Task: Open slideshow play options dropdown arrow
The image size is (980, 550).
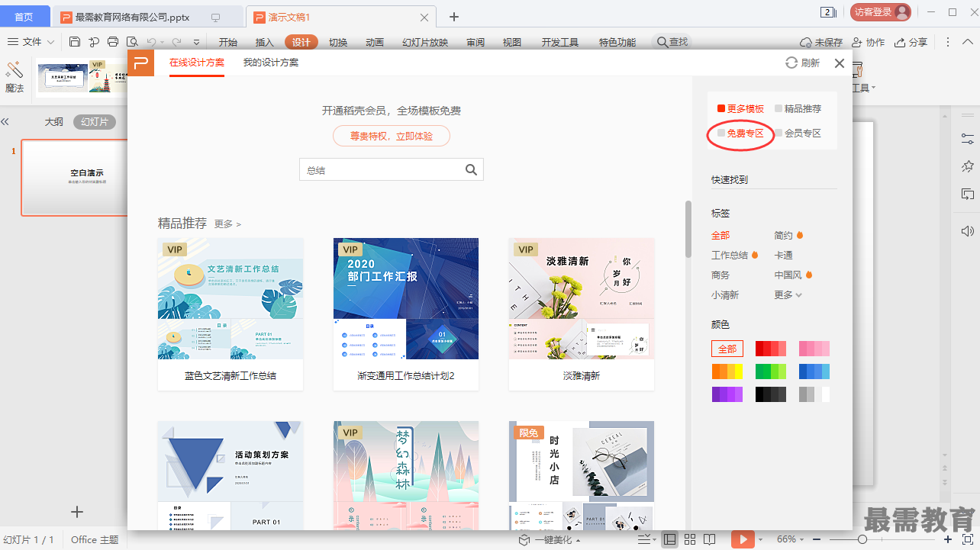Action: 760,540
